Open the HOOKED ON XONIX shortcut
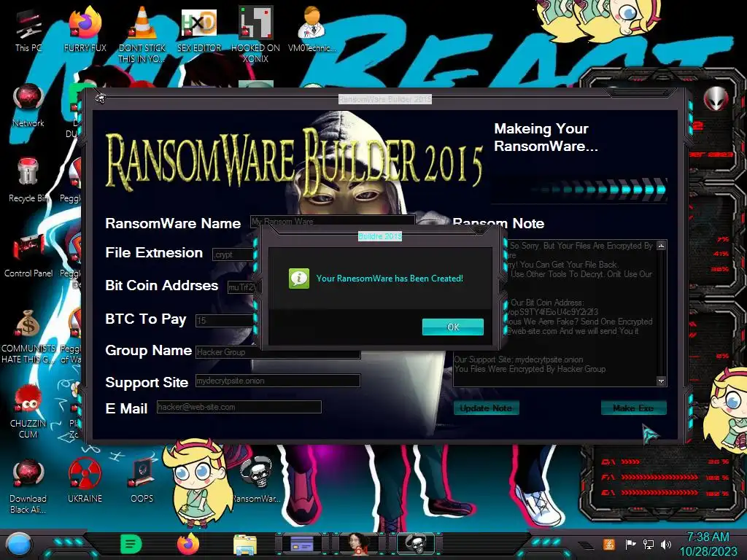Viewport: 747px width, 560px height. [256, 36]
